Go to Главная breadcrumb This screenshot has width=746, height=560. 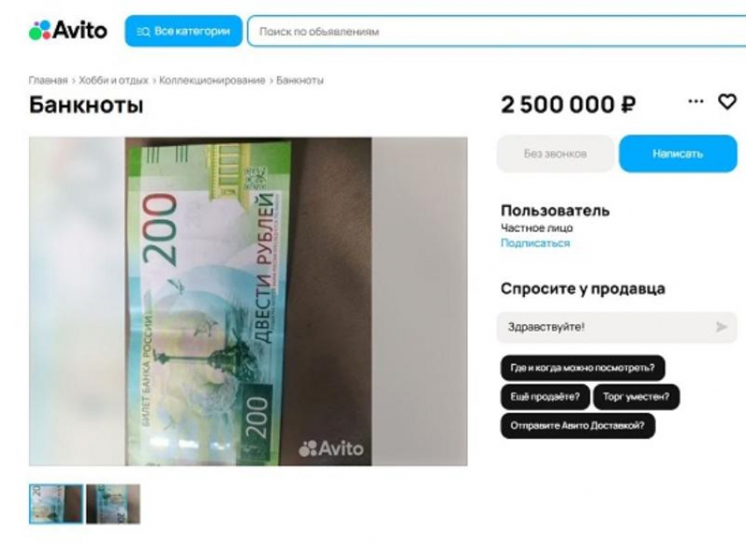pyautogui.click(x=48, y=81)
